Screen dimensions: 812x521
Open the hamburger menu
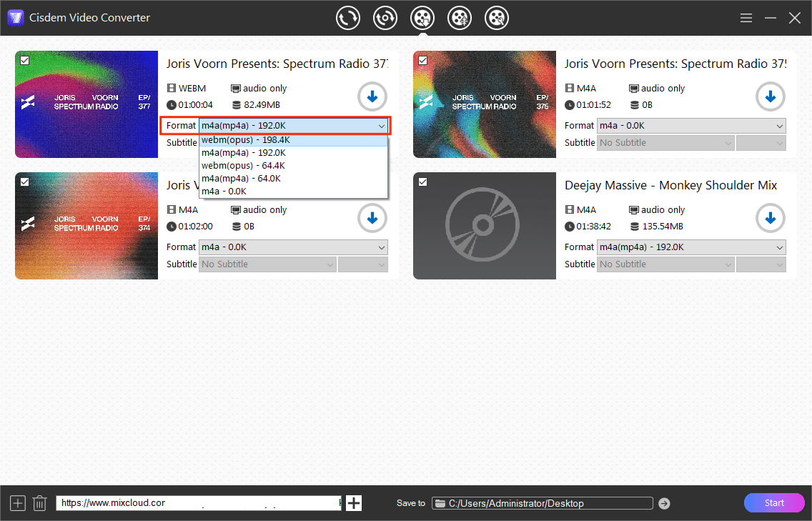click(x=746, y=17)
